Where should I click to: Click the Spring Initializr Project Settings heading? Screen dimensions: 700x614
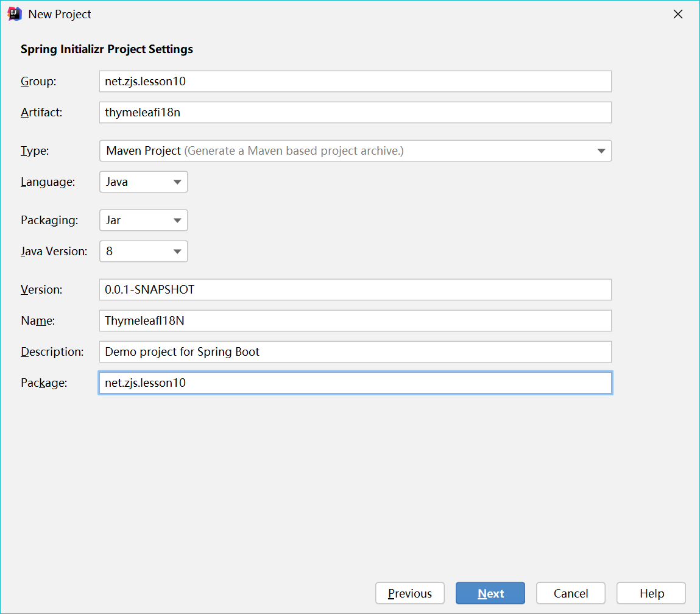107,49
